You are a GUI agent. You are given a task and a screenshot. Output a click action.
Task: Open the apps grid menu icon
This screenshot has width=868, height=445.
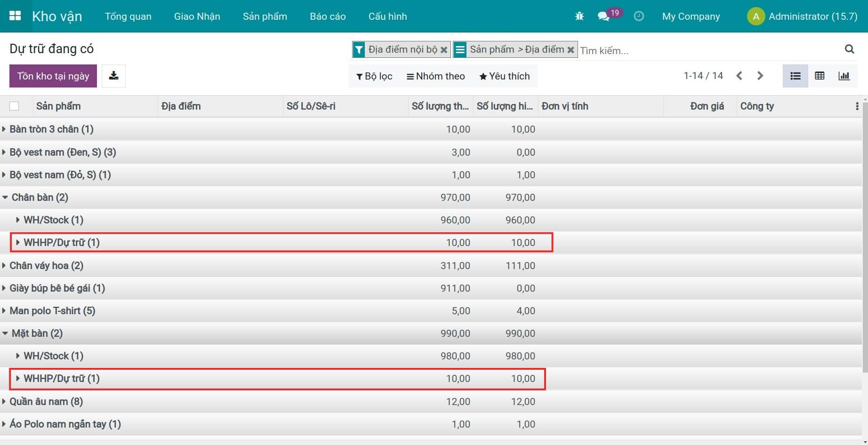click(x=15, y=16)
